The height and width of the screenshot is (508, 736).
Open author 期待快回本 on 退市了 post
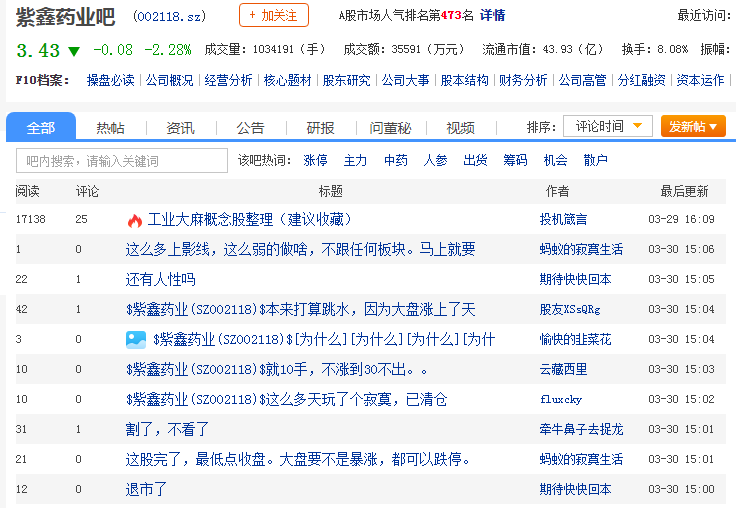(x=575, y=489)
